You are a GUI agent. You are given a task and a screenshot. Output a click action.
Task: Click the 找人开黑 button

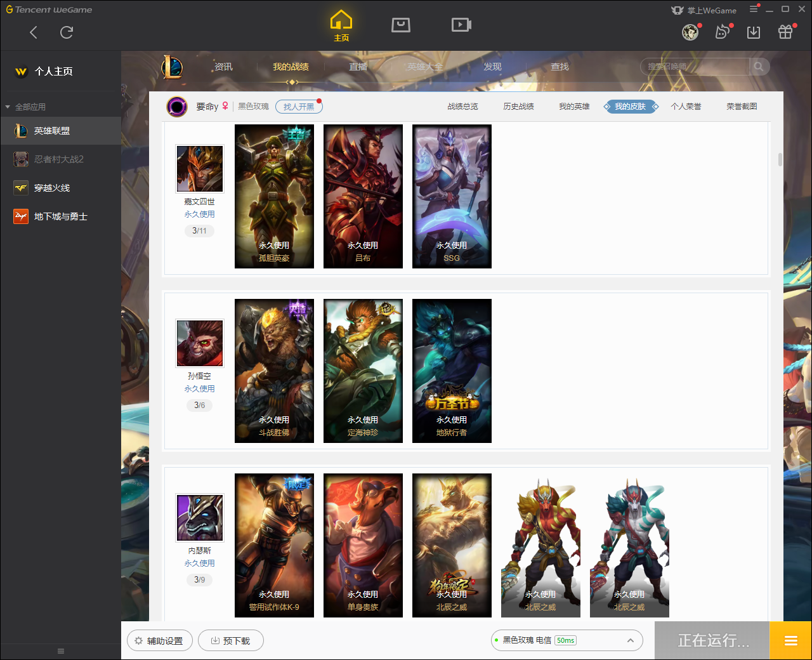tap(299, 107)
